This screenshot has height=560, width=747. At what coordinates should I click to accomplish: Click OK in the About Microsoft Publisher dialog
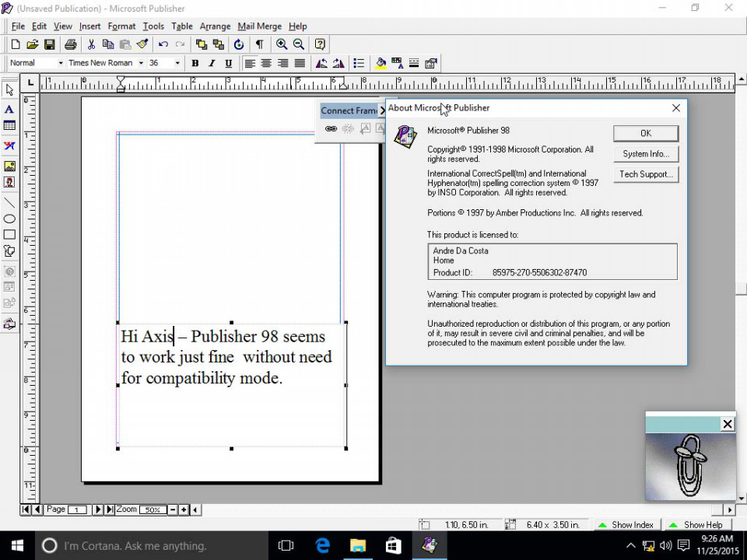point(646,133)
